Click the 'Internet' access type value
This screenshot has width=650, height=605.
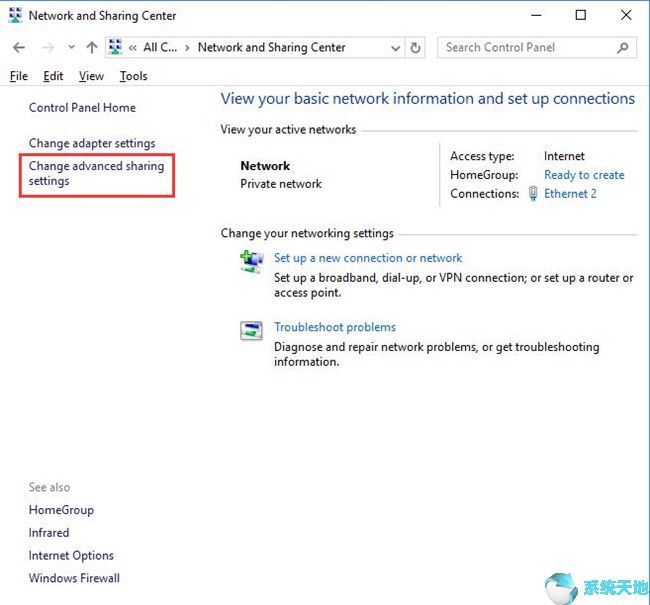564,156
